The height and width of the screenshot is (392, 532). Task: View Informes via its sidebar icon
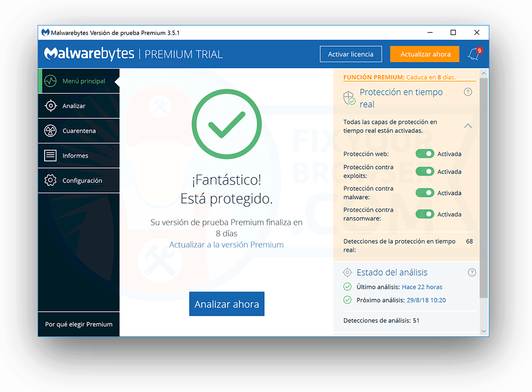[x=50, y=155]
